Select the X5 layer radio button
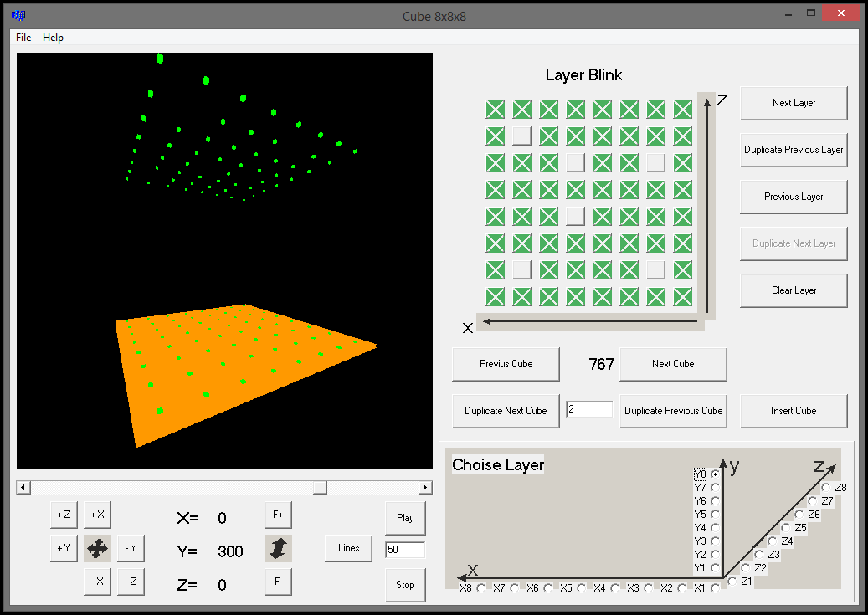 581,587
